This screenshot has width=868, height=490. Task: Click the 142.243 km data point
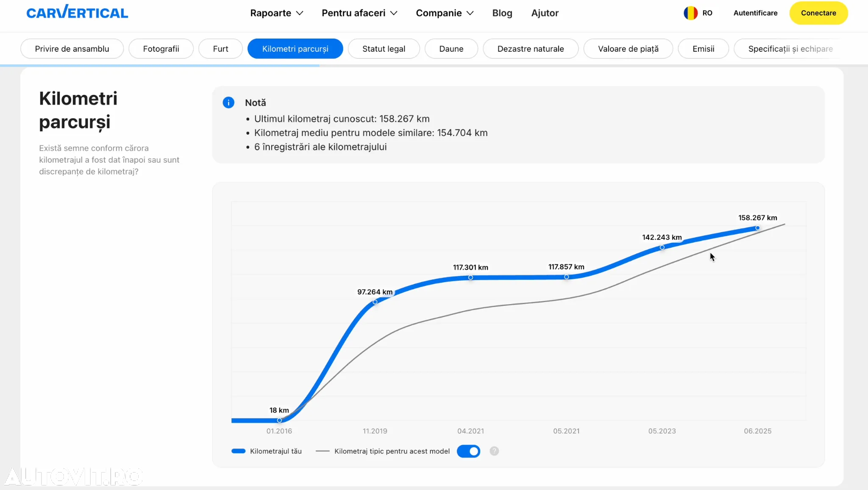click(x=662, y=247)
